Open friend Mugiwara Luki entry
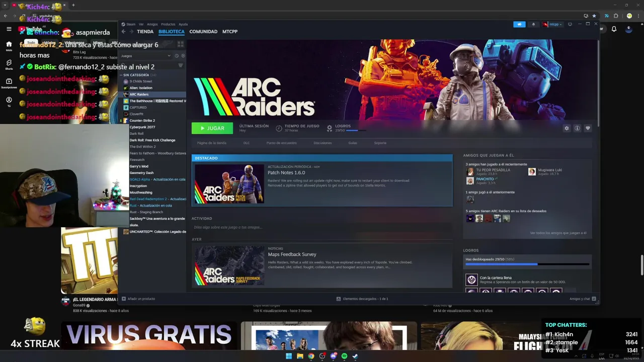Image resolution: width=644 pixels, height=362 pixels. pos(545,172)
